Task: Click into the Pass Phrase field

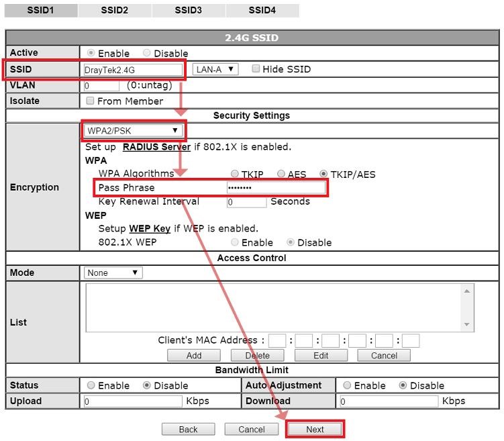Action: click(x=276, y=187)
